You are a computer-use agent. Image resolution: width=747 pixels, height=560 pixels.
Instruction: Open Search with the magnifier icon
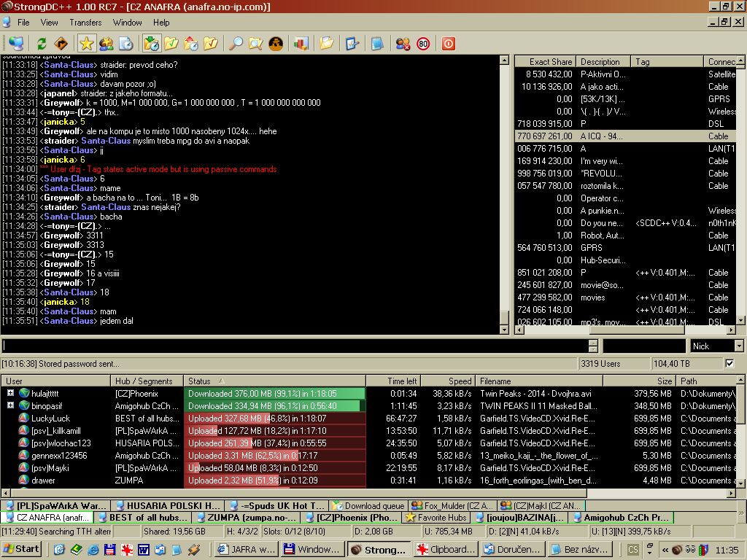pyautogui.click(x=236, y=44)
